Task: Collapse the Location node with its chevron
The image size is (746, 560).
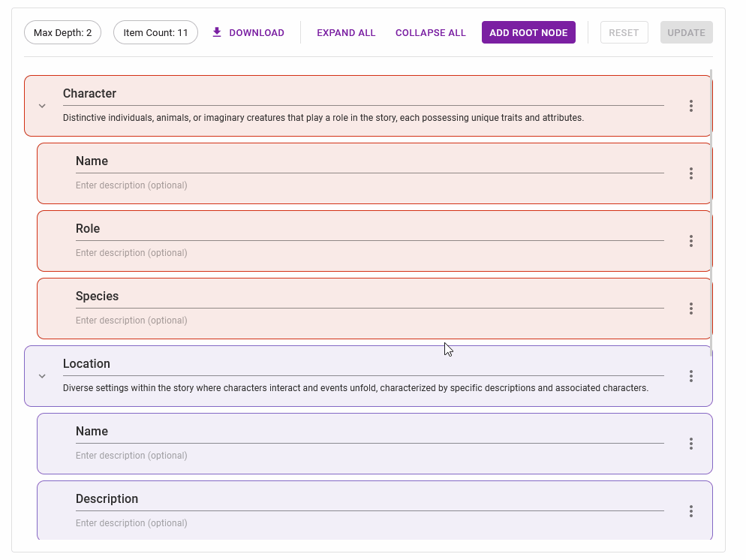Action: (x=43, y=376)
